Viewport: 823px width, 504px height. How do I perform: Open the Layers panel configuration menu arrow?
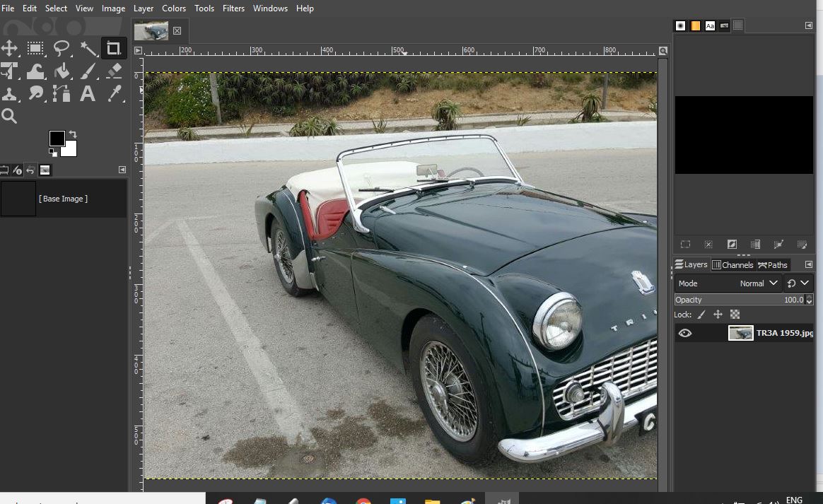[x=808, y=264]
